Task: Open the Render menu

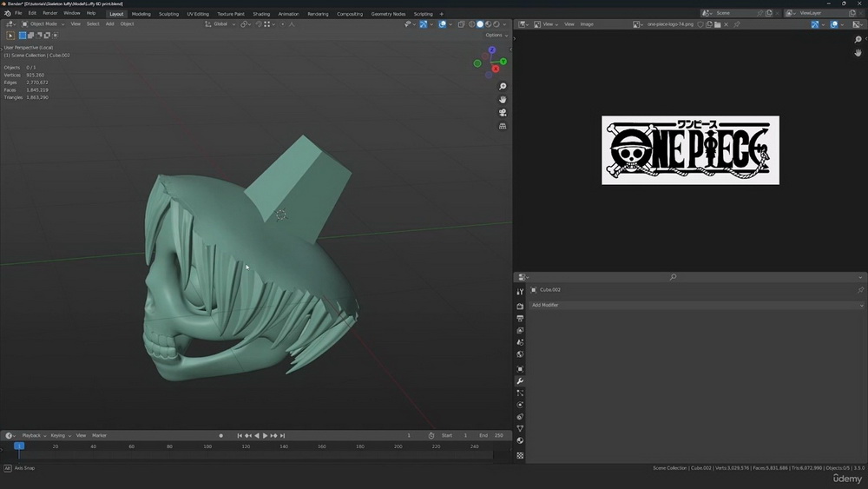Action: click(49, 13)
